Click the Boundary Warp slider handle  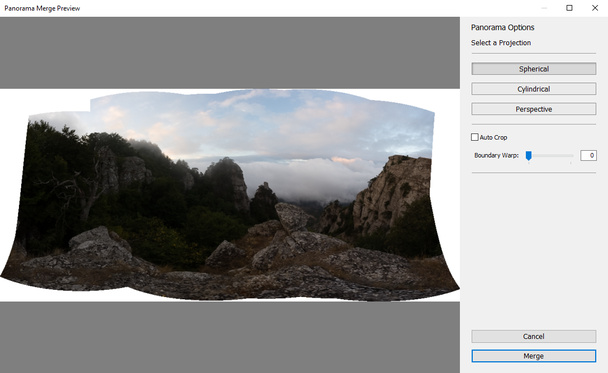pos(529,155)
